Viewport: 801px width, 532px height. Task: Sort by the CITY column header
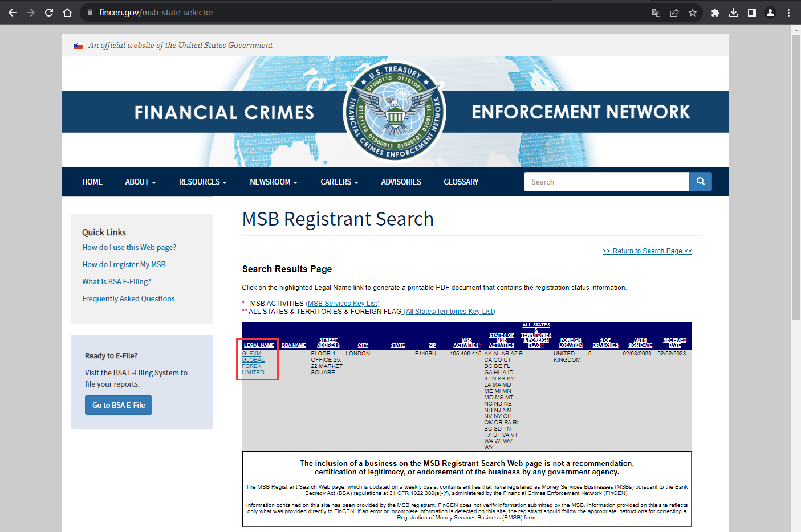[363, 345]
